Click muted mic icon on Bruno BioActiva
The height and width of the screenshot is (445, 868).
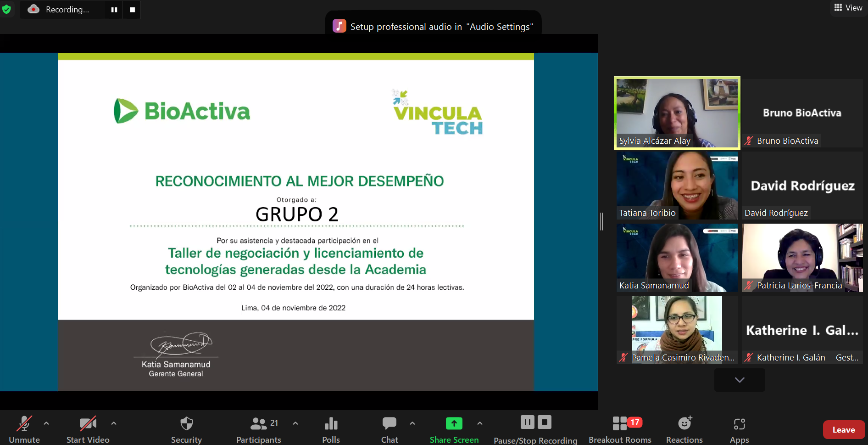[749, 141]
